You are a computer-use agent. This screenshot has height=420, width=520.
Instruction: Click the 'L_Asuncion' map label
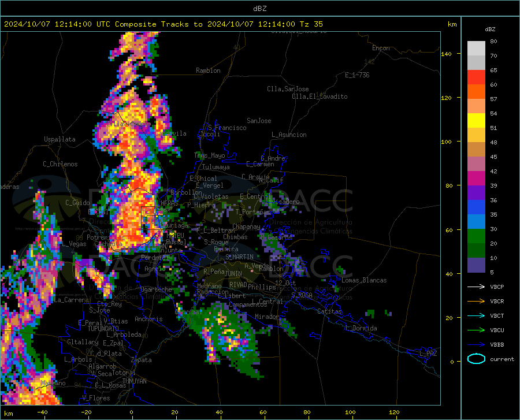click(x=289, y=135)
